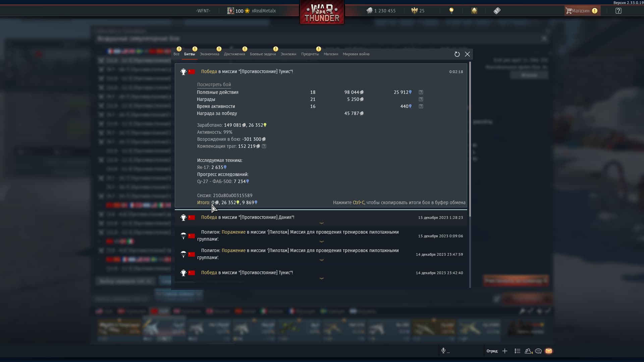
Task: Click parachute icon of 0:09:06 entry
Action: pyautogui.click(x=183, y=236)
